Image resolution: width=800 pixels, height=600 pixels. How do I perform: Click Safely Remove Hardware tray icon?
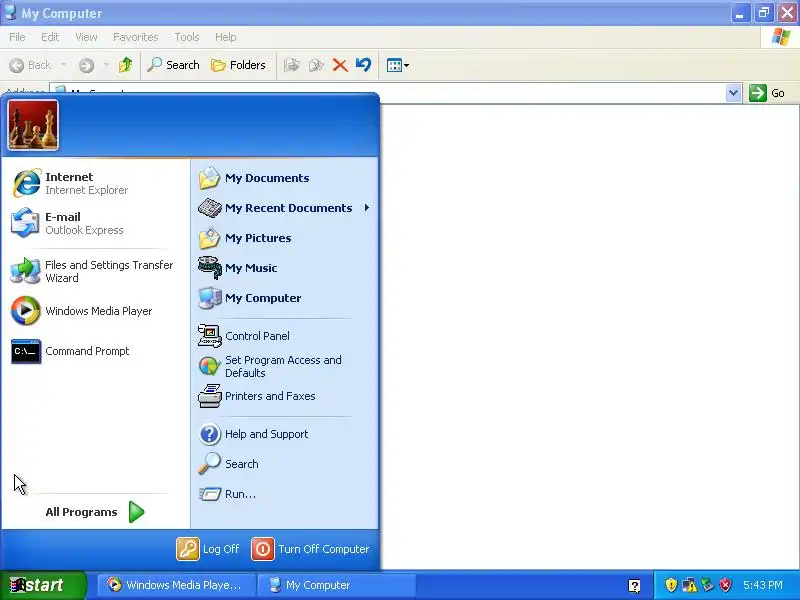coord(707,585)
